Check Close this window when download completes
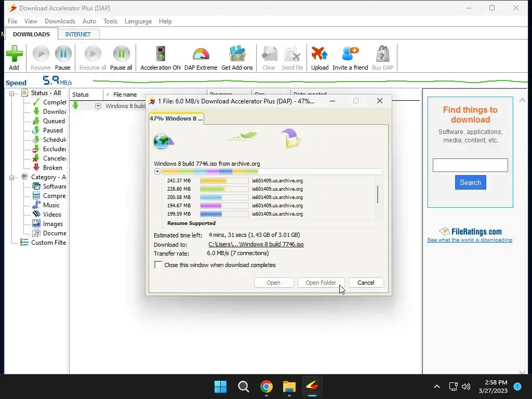The height and width of the screenshot is (399, 532). click(158, 264)
